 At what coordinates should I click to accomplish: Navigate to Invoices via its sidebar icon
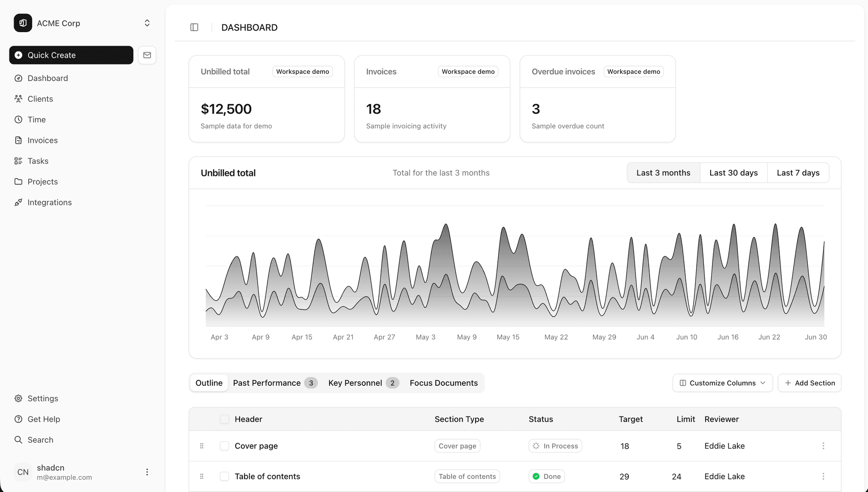click(18, 140)
